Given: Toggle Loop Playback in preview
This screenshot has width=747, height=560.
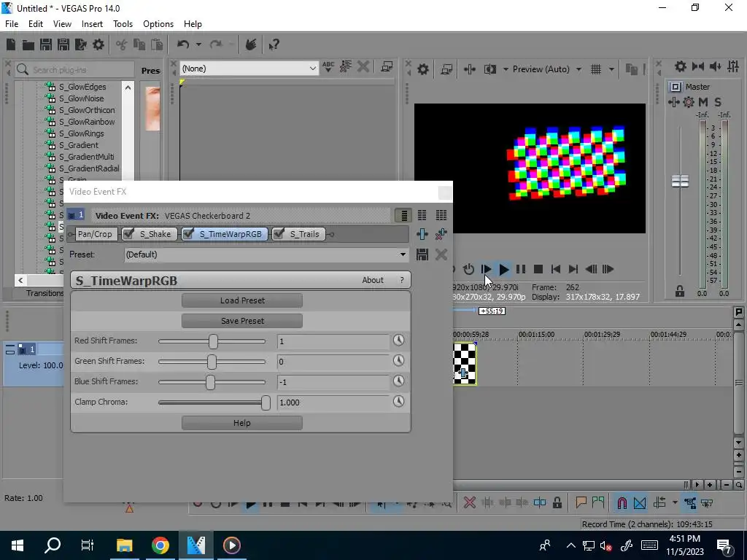Looking at the screenshot, I should (469, 270).
